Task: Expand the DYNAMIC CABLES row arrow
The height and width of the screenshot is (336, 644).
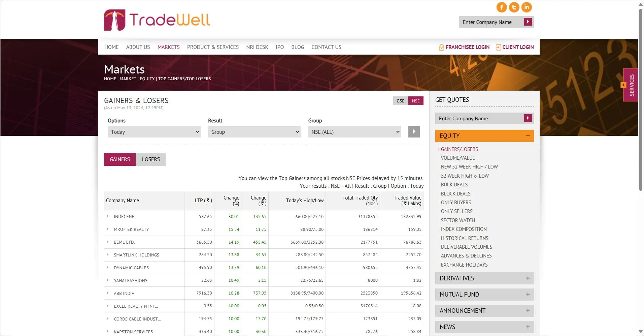Action: (x=107, y=268)
